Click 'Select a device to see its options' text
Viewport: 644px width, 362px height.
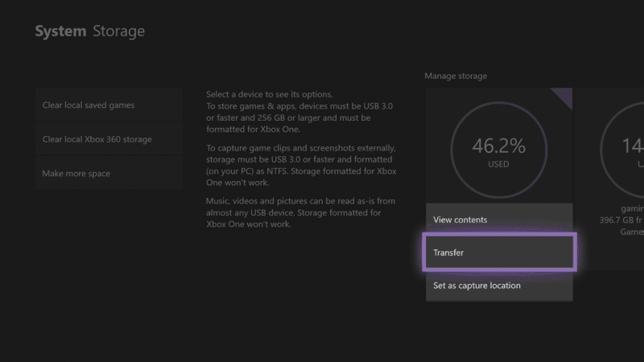pyautogui.click(x=270, y=94)
